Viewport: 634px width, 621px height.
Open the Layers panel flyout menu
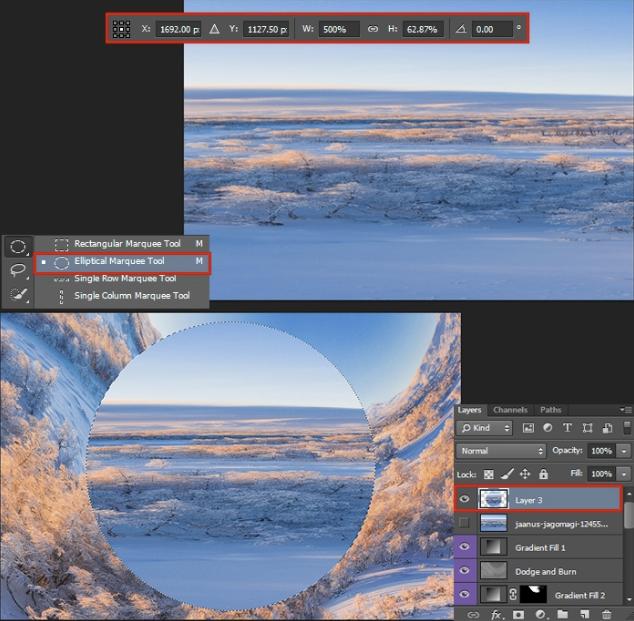[x=626, y=410]
